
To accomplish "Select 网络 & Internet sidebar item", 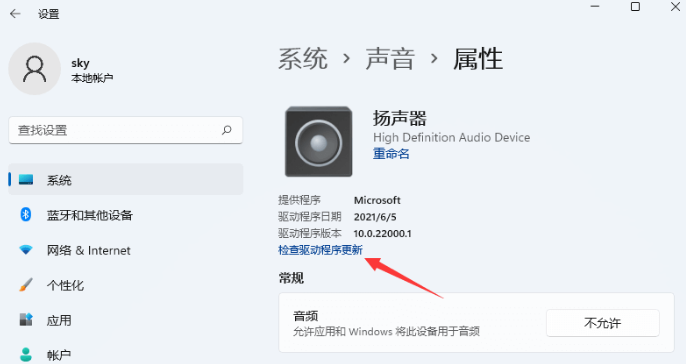I will (89, 250).
